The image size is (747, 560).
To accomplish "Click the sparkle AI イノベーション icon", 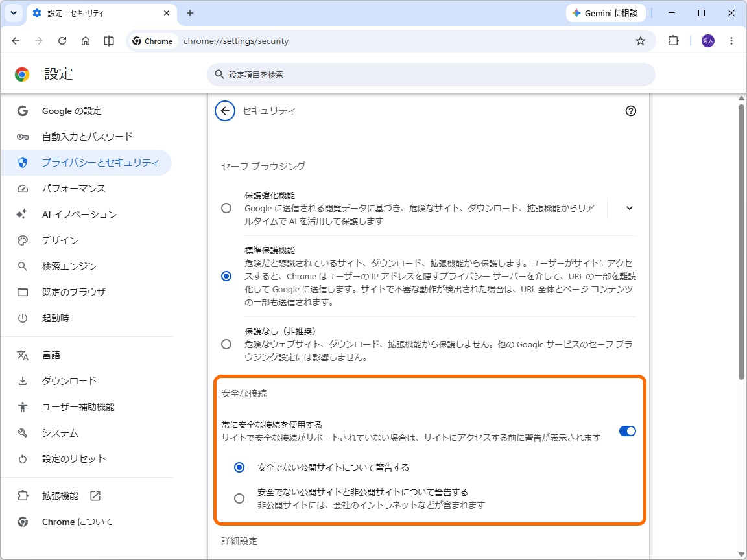I will 22,215.
